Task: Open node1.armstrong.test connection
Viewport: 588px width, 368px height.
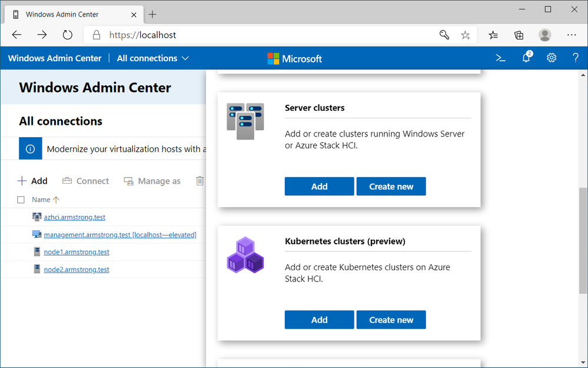Action: tap(77, 252)
